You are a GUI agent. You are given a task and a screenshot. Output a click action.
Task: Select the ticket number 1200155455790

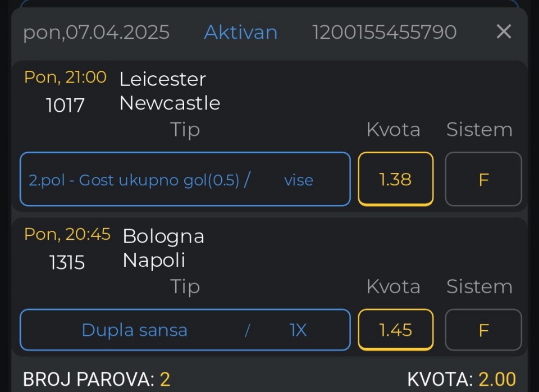point(384,33)
